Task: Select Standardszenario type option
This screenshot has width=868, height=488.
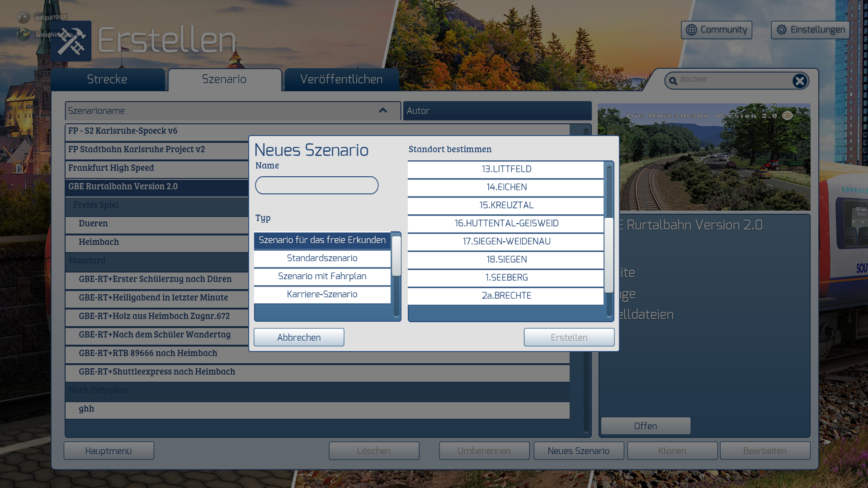Action: point(322,258)
